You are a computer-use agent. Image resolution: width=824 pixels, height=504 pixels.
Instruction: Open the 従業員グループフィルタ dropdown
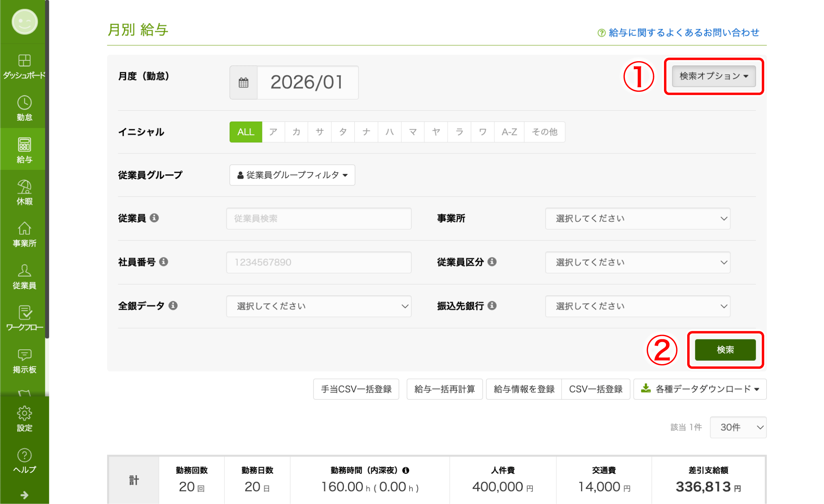click(292, 175)
